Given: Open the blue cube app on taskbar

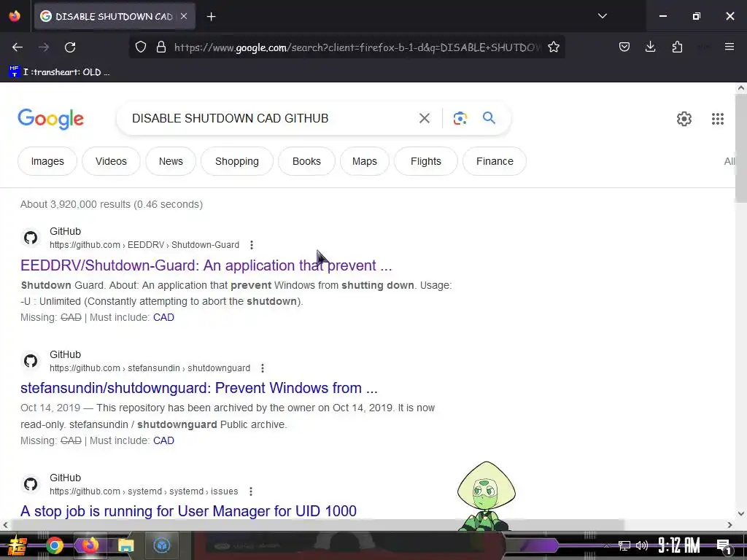Looking at the screenshot, I should tap(161, 545).
